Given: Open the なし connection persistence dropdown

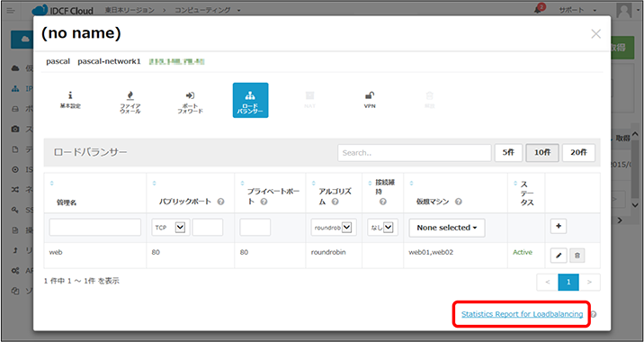Looking at the screenshot, I should coord(382,228).
